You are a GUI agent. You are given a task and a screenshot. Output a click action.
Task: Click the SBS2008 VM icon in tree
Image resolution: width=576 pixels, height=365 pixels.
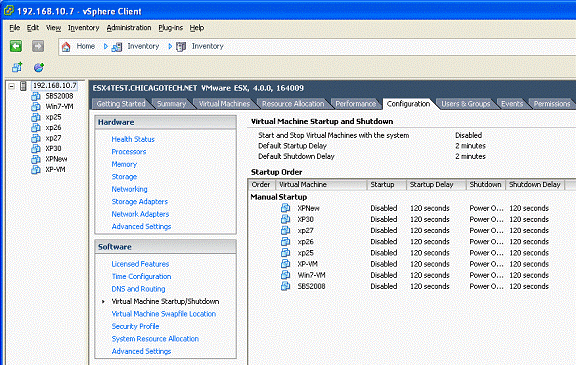pyautogui.click(x=36, y=96)
